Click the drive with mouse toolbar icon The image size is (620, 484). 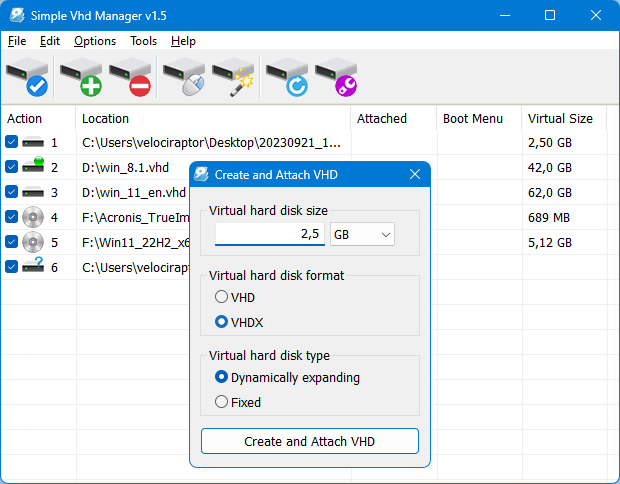click(184, 77)
